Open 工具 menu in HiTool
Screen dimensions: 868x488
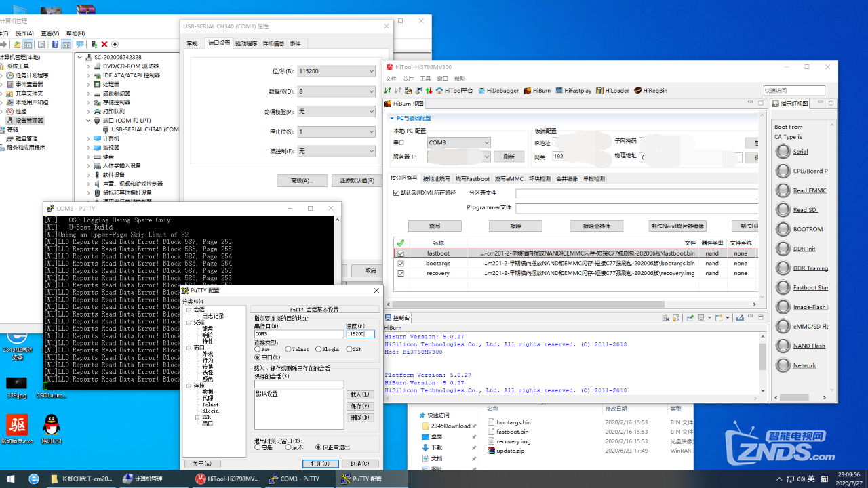[425, 79]
